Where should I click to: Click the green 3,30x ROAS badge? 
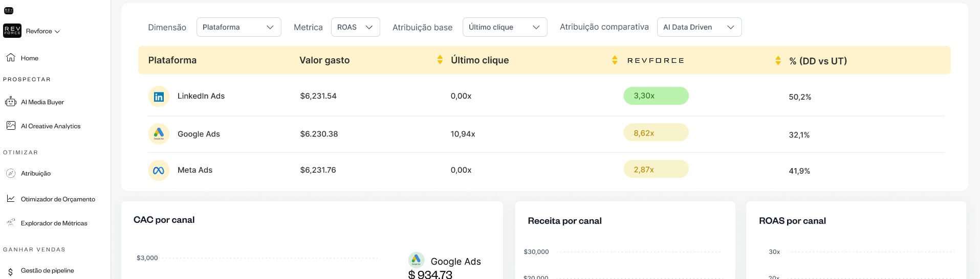coord(656,96)
